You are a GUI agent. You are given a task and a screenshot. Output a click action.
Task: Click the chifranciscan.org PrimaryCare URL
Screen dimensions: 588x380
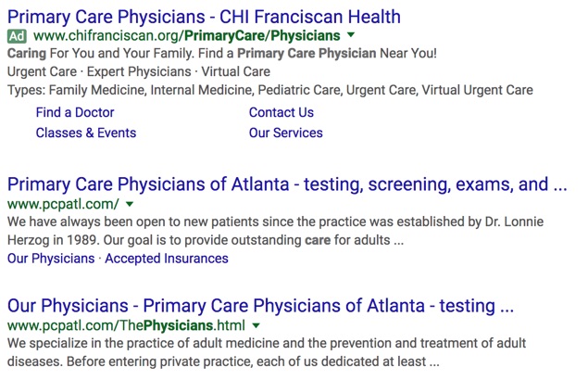186,36
